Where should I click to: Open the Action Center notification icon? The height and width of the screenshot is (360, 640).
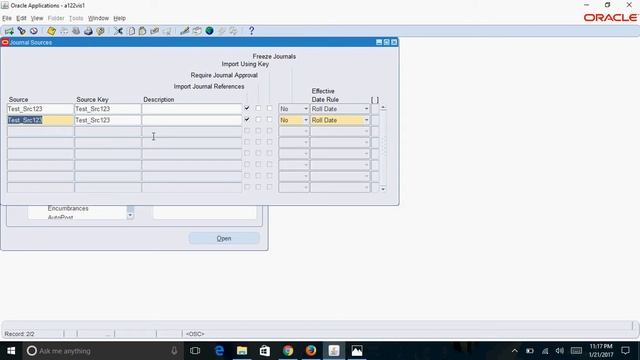[625, 351]
